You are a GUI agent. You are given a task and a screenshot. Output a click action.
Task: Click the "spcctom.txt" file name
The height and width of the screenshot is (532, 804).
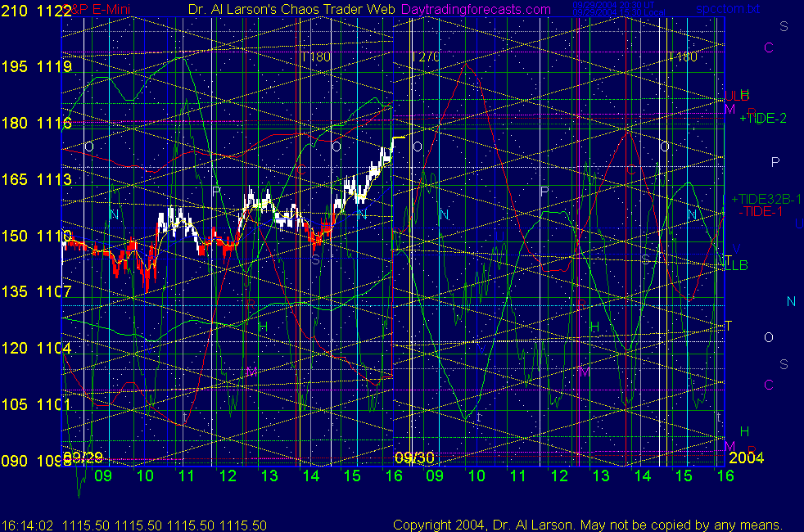728,9
